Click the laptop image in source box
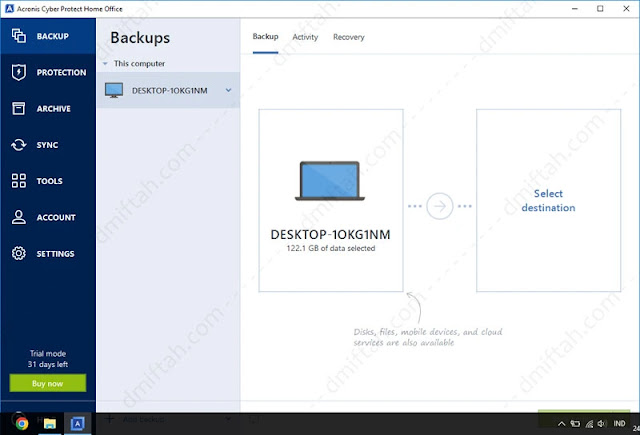The height and width of the screenshot is (435, 640). 330,181
